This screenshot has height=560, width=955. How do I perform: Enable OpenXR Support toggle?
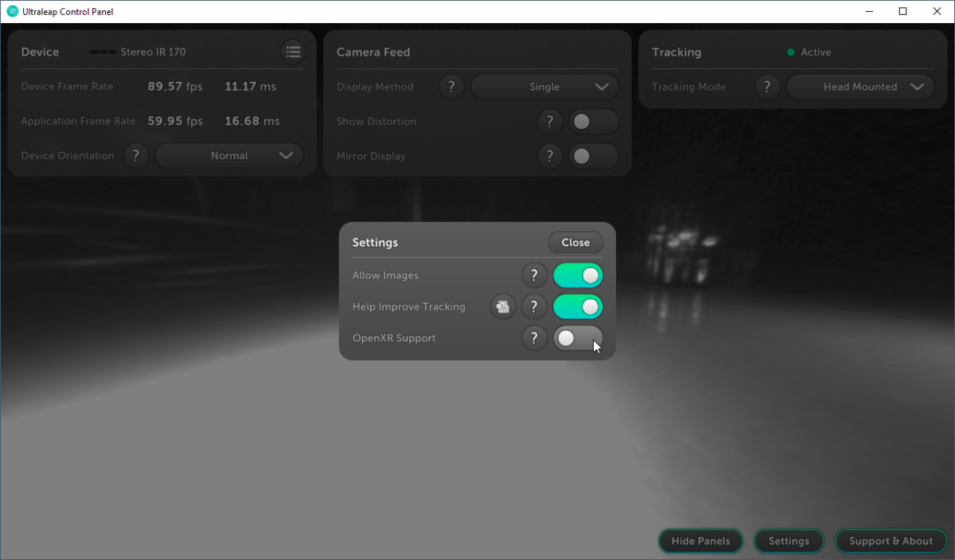[578, 338]
